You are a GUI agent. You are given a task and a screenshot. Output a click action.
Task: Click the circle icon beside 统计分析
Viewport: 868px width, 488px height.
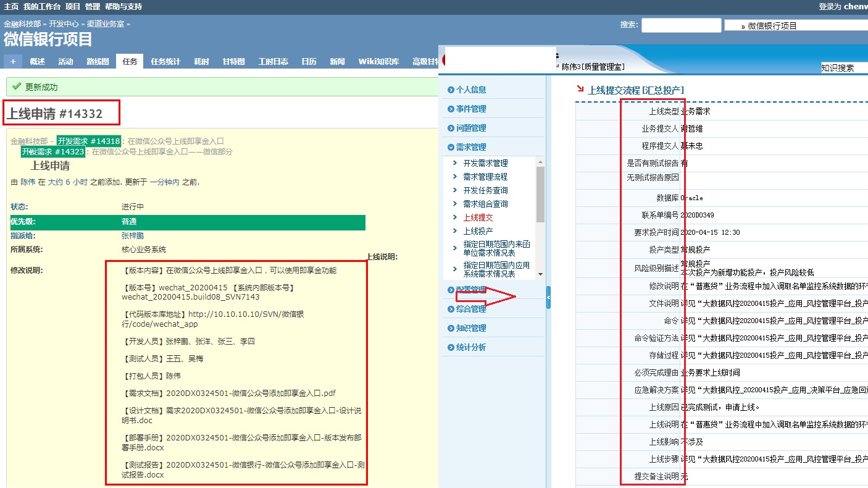(x=451, y=347)
